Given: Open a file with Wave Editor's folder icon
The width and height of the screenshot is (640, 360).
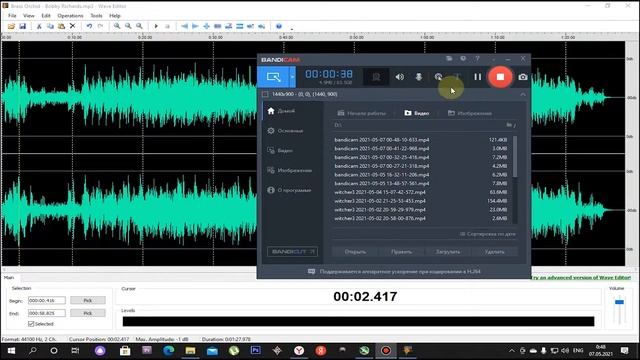Looking at the screenshot, I should pos(11,26).
